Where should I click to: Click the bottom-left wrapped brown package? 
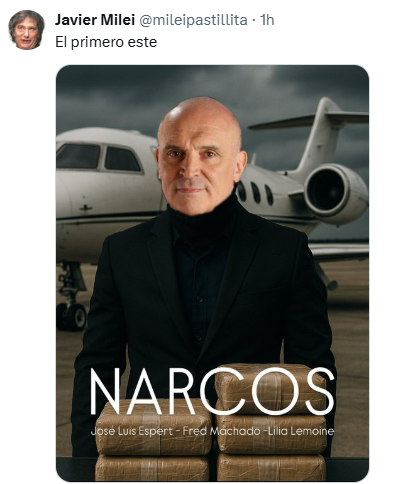point(152,468)
